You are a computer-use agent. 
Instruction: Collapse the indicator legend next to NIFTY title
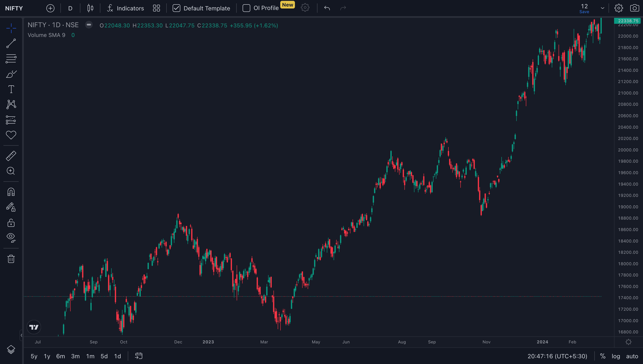tap(89, 25)
